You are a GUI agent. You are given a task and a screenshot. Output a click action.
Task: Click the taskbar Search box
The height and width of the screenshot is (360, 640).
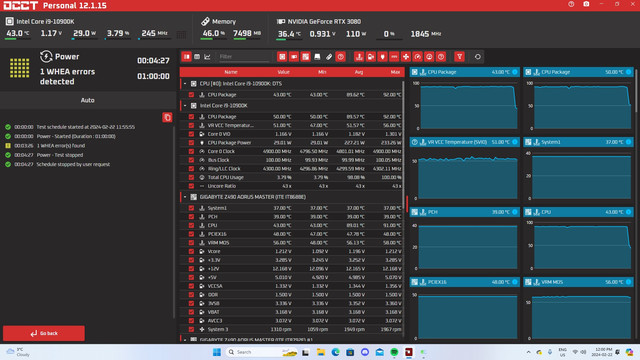[x=261, y=352]
